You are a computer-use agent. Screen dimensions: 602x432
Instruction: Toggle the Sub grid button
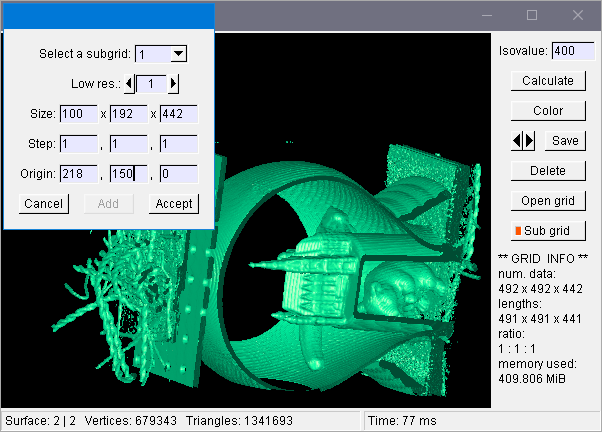click(x=547, y=231)
